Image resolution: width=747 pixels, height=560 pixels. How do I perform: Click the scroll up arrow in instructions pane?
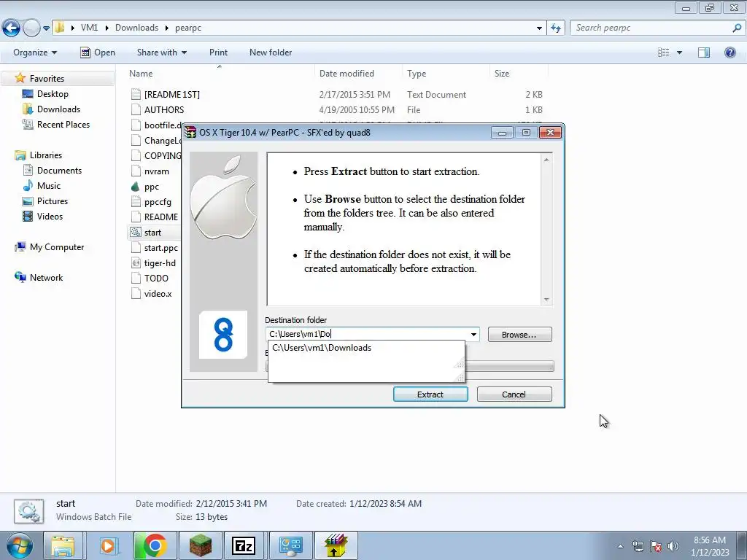(x=546, y=160)
